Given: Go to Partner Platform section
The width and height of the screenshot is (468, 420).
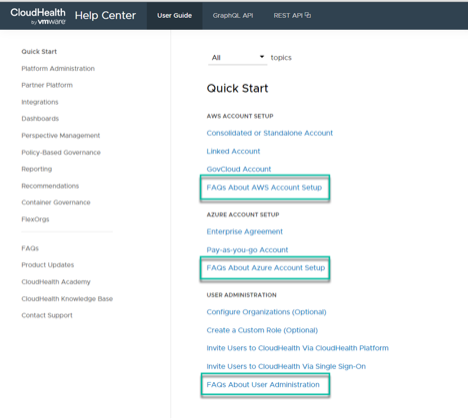Looking at the screenshot, I should coord(47,85).
